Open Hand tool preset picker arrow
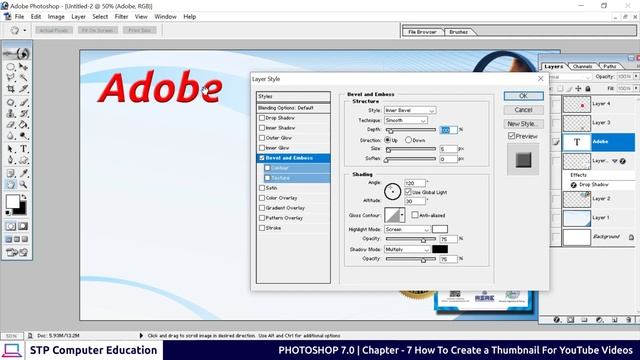640x360 pixels. [24, 30]
